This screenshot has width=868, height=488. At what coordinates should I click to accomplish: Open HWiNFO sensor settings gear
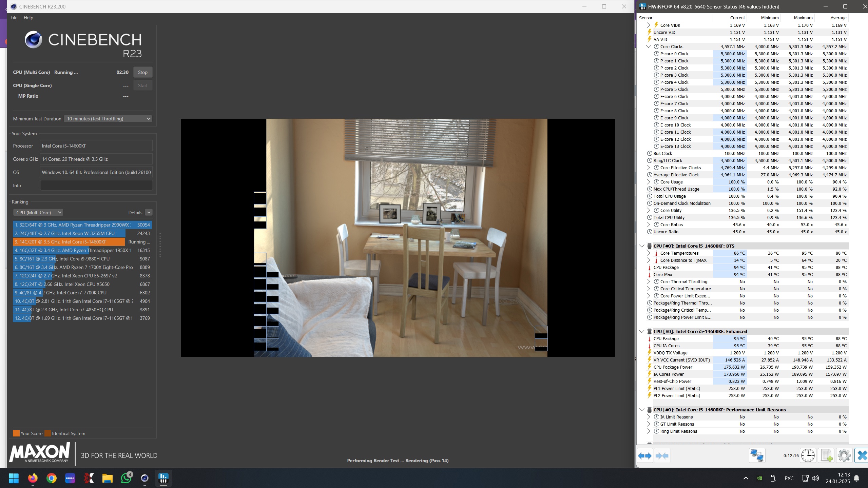844,456
